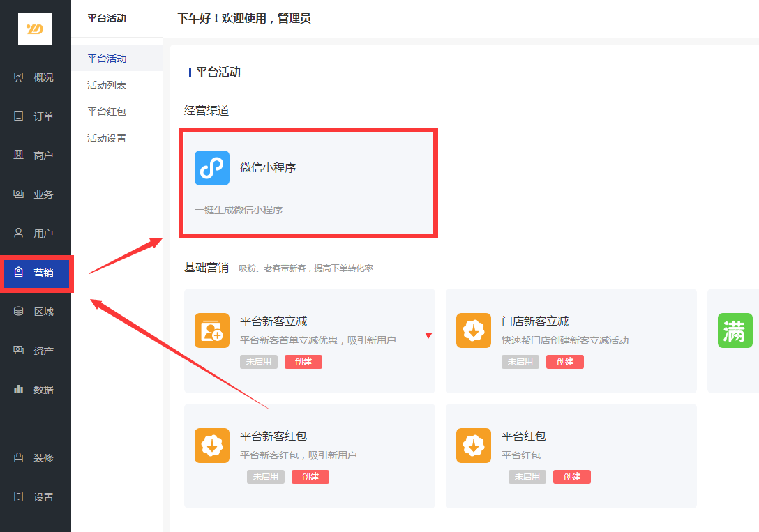759x532 pixels.
Task: Click 未启用 tag on 平台新客红包
Action: [266, 477]
